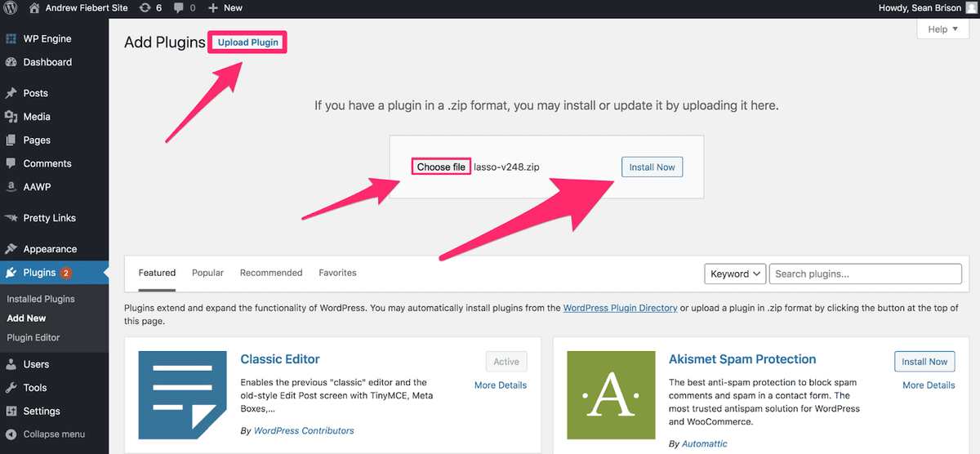Viewport: 980px width, 454px height.
Task: Open the New content menu
Action: tap(225, 8)
